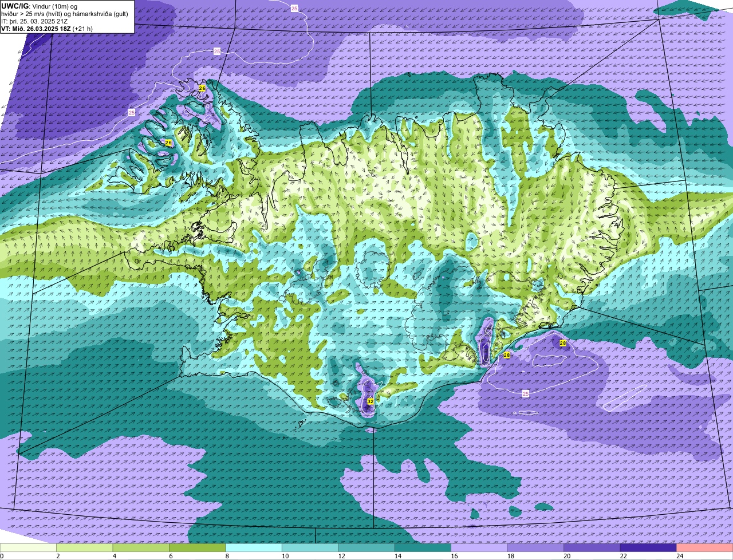Click the legend scale value "14"
This screenshot has height=560, width=733.
(398, 555)
